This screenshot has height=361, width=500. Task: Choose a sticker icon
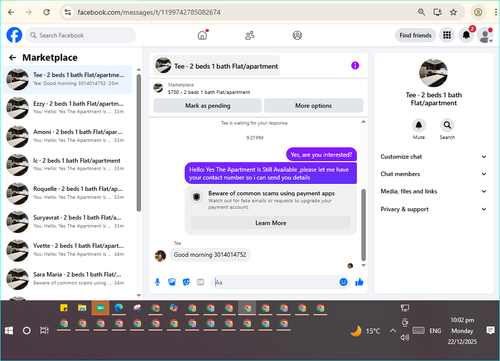(x=186, y=282)
